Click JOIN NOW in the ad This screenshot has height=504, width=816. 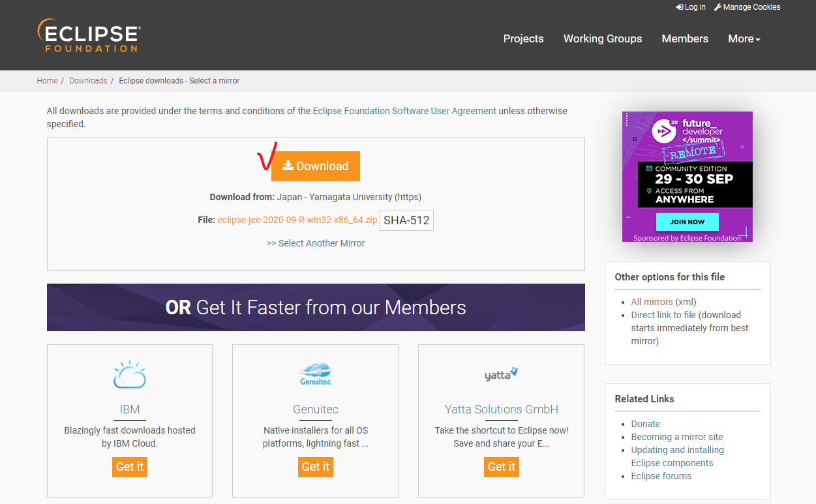(688, 222)
